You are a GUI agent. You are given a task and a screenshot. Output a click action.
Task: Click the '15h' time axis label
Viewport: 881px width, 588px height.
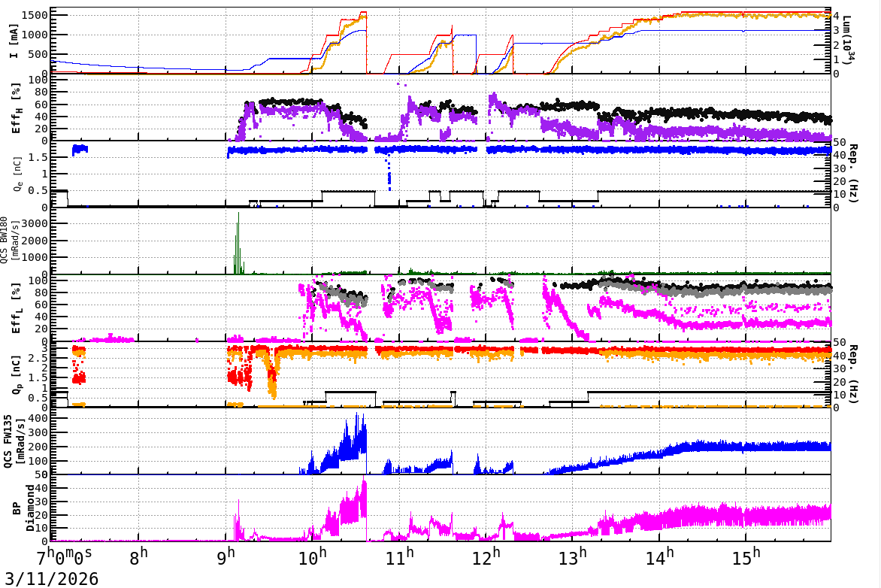(746, 557)
